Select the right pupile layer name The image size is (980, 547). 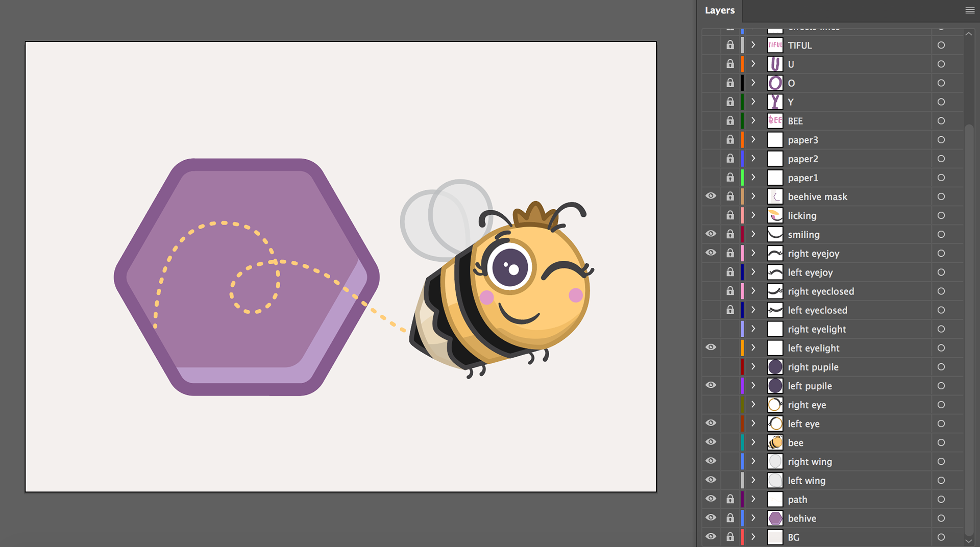[813, 367]
